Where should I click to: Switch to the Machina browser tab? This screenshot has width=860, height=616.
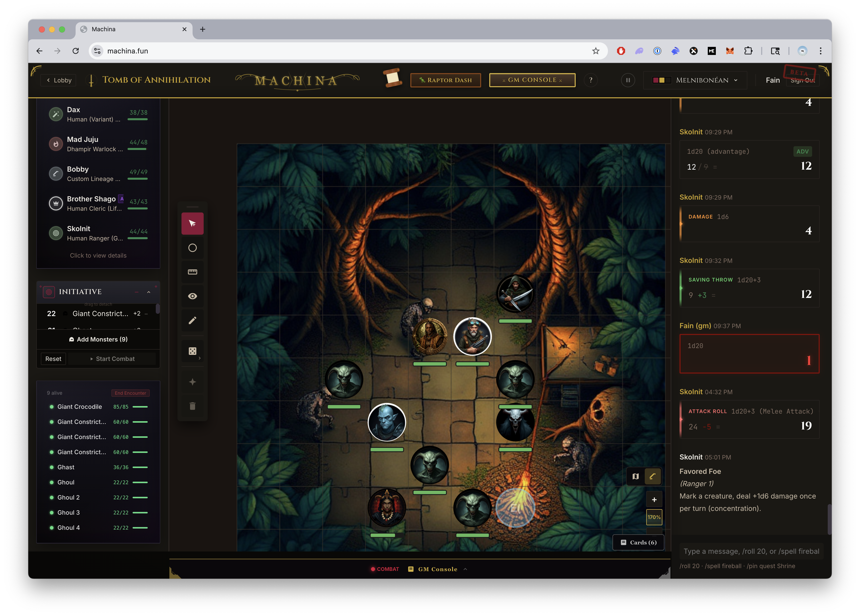coord(134,29)
